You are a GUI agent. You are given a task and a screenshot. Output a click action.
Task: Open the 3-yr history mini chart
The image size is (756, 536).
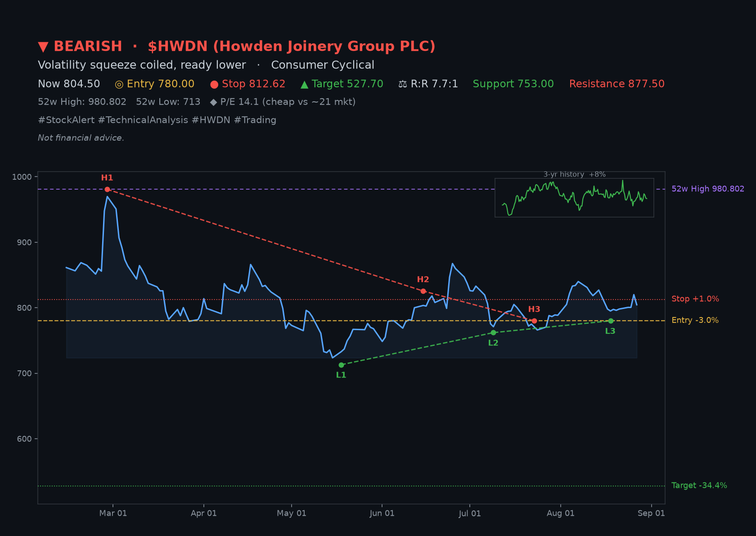pos(574,197)
